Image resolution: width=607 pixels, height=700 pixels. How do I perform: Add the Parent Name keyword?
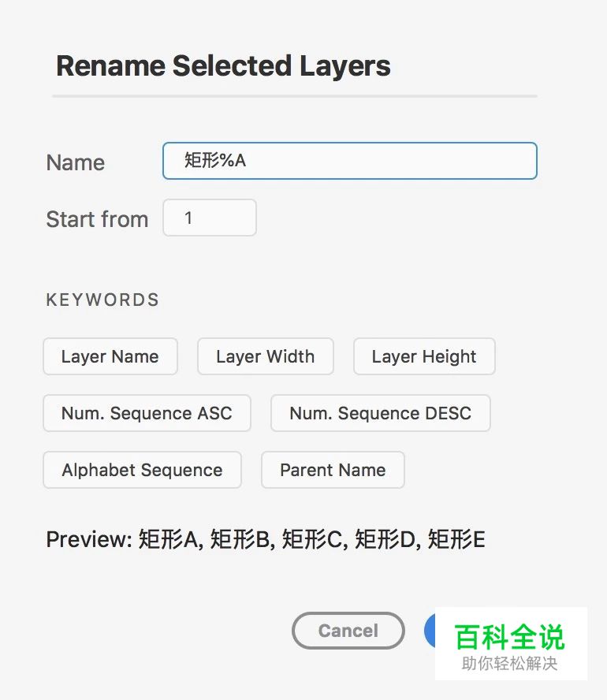pyautogui.click(x=333, y=470)
